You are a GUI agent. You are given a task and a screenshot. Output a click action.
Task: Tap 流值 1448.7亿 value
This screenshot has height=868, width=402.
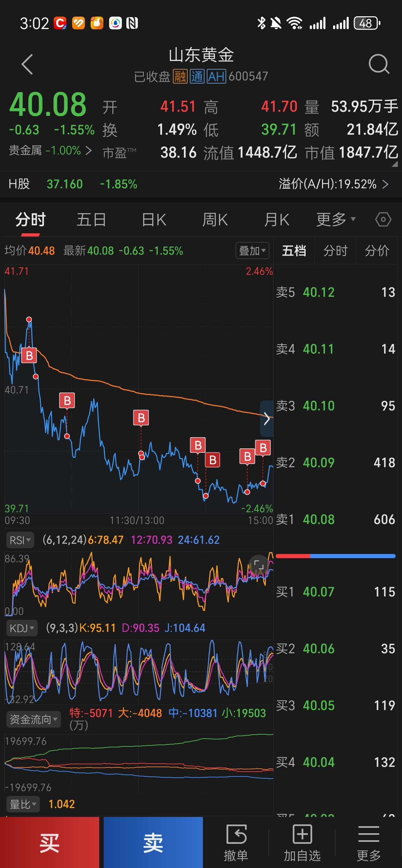[x=267, y=152]
